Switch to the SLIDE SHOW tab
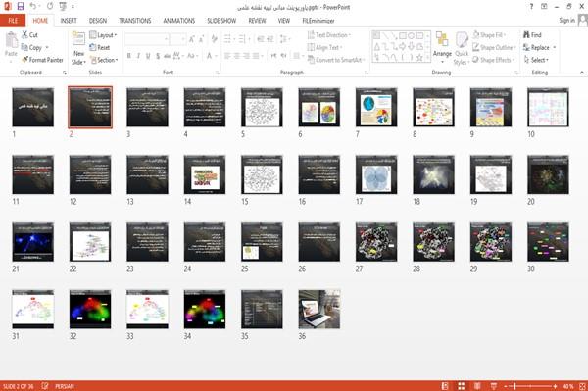This screenshot has width=588, height=391. point(221,21)
